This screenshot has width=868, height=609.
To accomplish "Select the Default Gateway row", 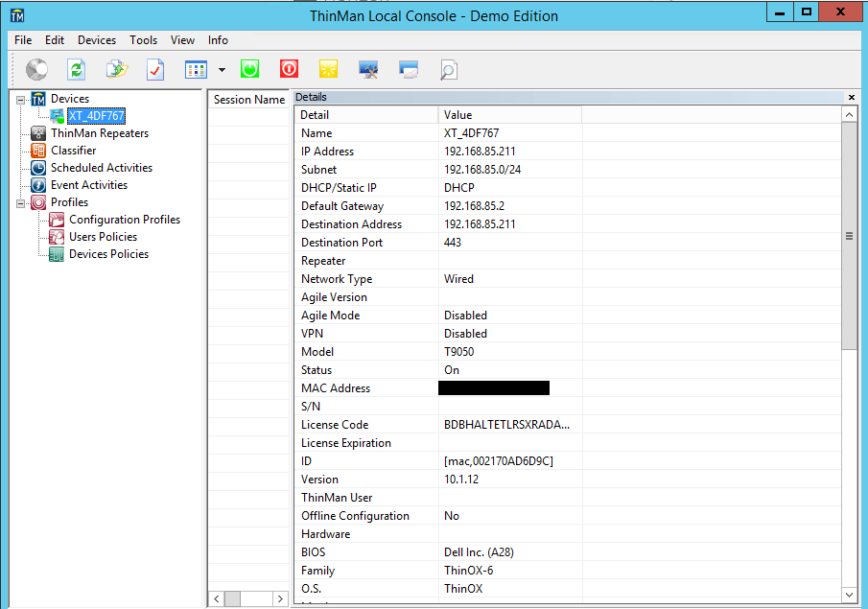I will pos(568,206).
